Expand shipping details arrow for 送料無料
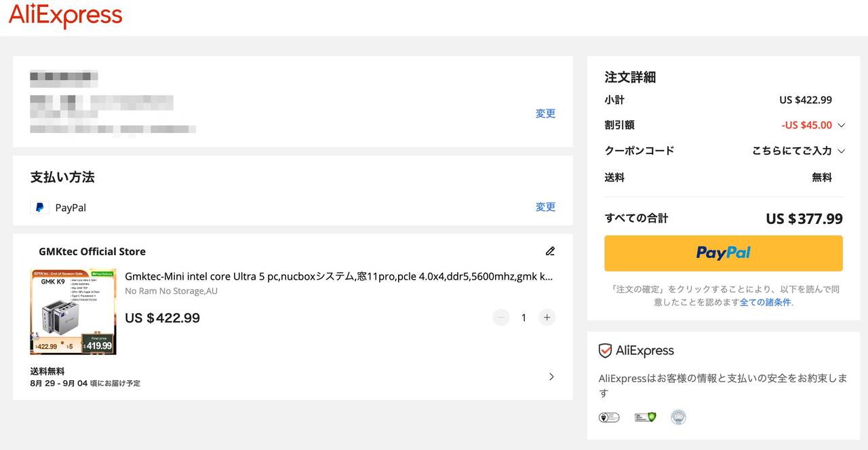The image size is (868, 450). [551, 377]
